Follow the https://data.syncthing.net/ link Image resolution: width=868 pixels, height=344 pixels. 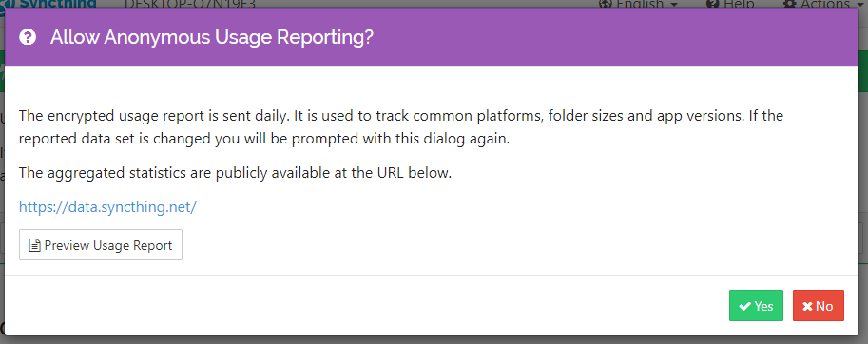click(x=108, y=207)
